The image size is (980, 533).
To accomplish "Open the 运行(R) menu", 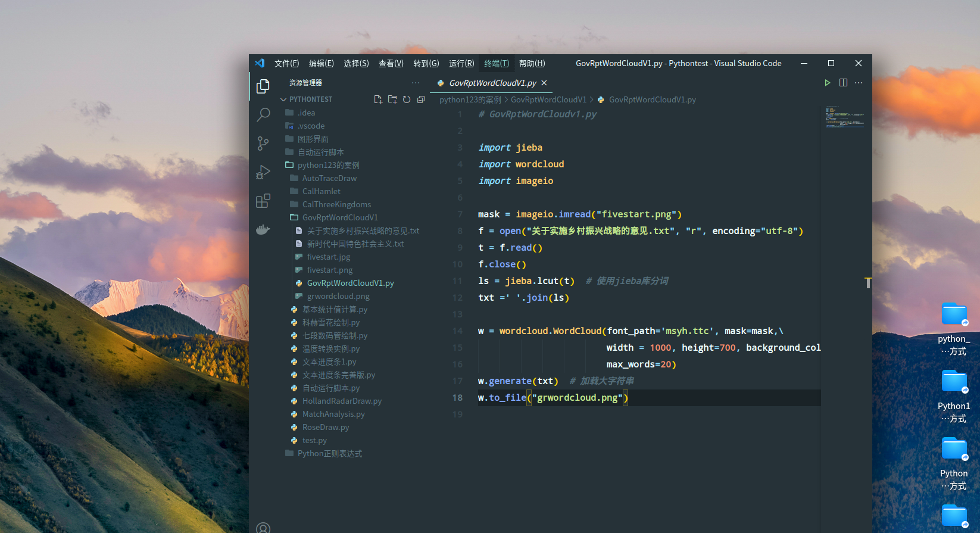I will tap(461, 64).
